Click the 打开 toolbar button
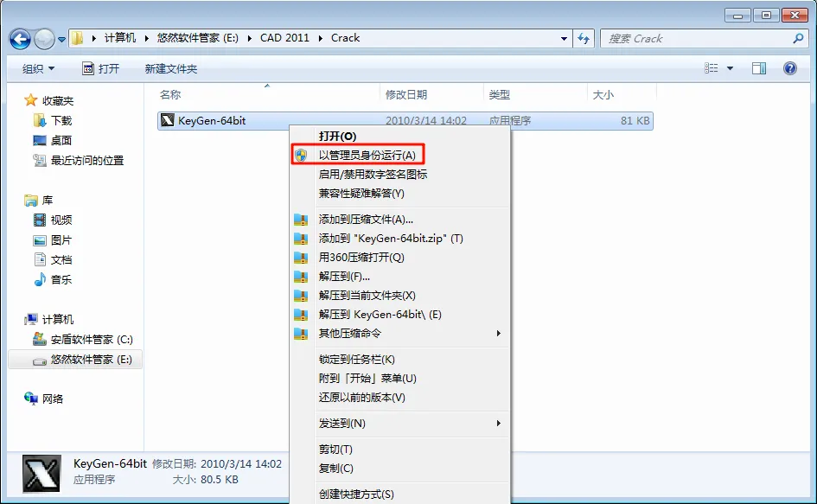Viewport: 817px width, 504px height. click(x=101, y=69)
